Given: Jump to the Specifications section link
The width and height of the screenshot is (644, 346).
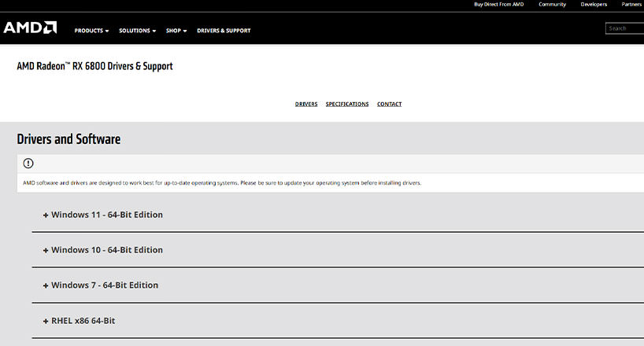Looking at the screenshot, I should click(347, 105).
